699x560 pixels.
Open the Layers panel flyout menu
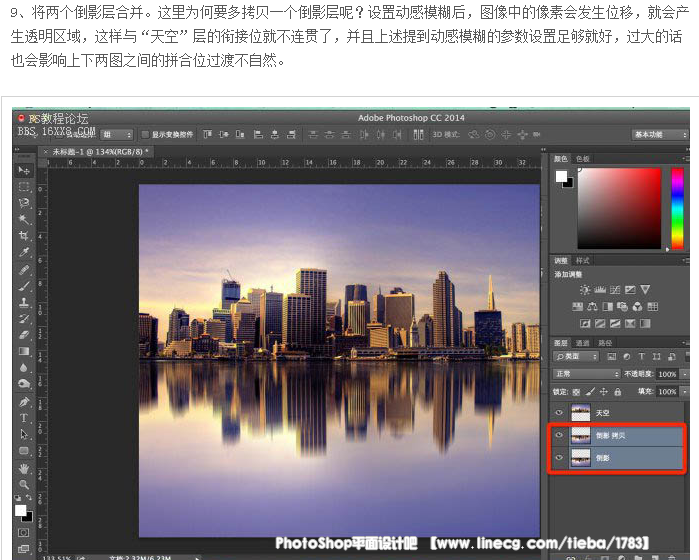(x=685, y=342)
